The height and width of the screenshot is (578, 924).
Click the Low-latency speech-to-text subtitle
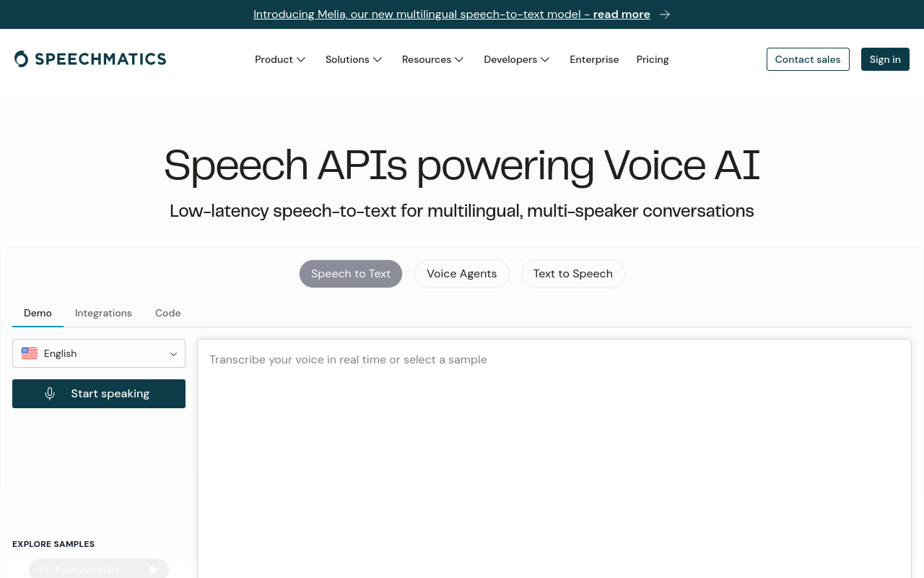tap(462, 211)
